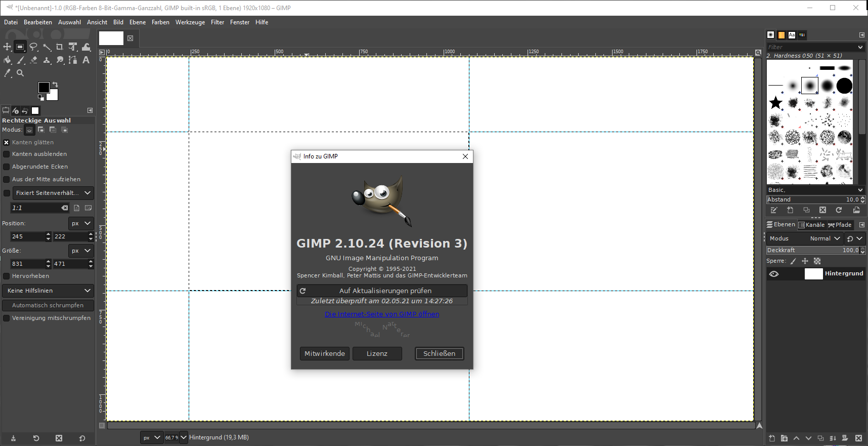Pick the Bucket Fill tool
The image size is (868, 446).
pos(7,60)
